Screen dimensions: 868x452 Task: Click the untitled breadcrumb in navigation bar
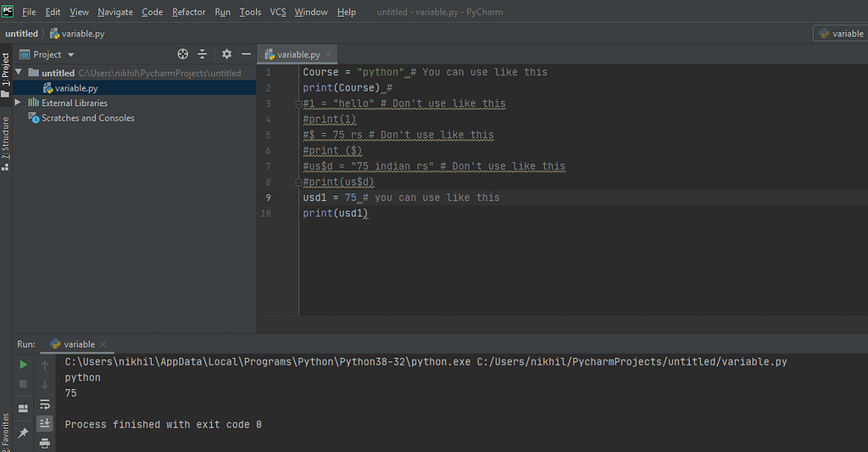click(x=21, y=34)
